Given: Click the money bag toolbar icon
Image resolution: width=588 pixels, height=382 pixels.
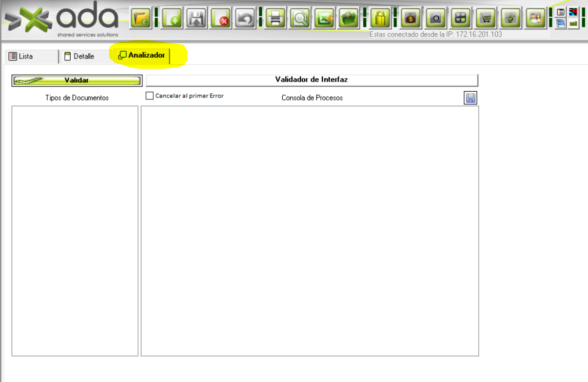Looking at the screenshot, I should (411, 19).
